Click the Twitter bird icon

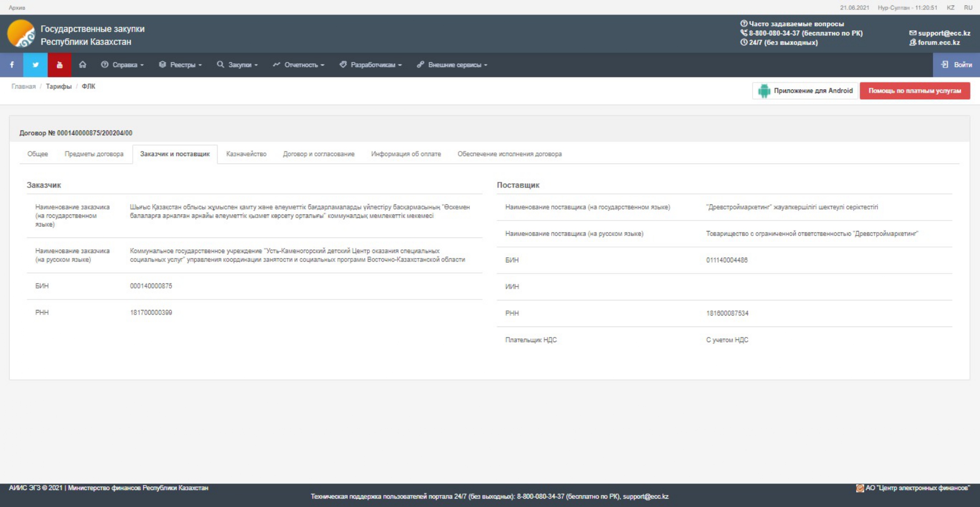click(x=35, y=65)
